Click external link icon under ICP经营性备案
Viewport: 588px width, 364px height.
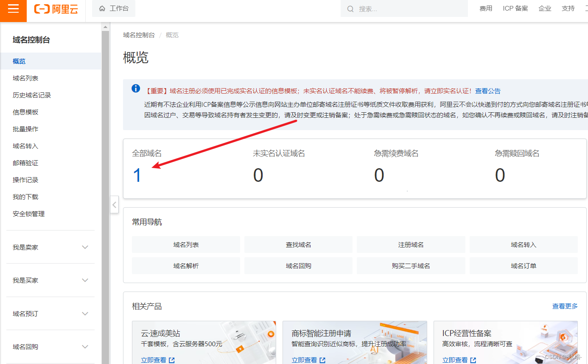pos(473,360)
